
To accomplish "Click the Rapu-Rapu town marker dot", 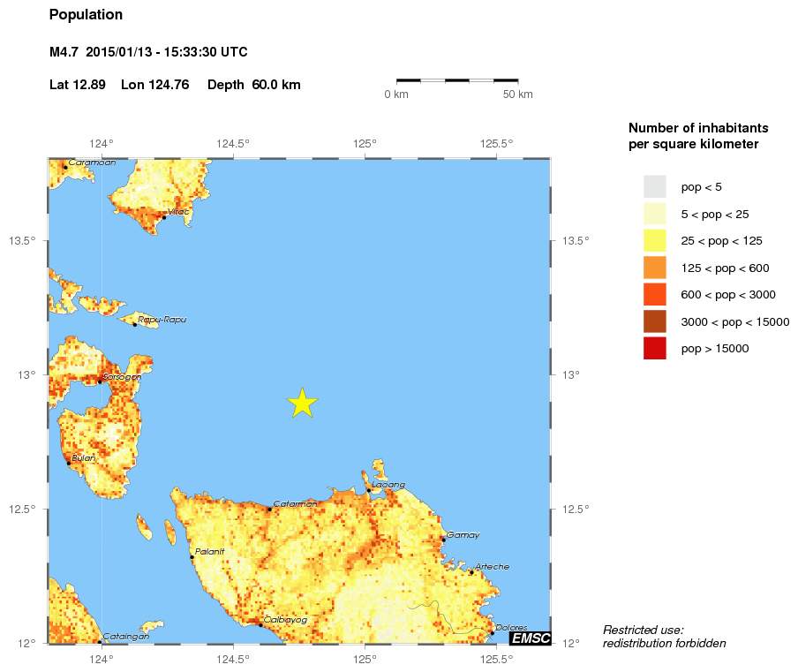I will [x=134, y=325].
